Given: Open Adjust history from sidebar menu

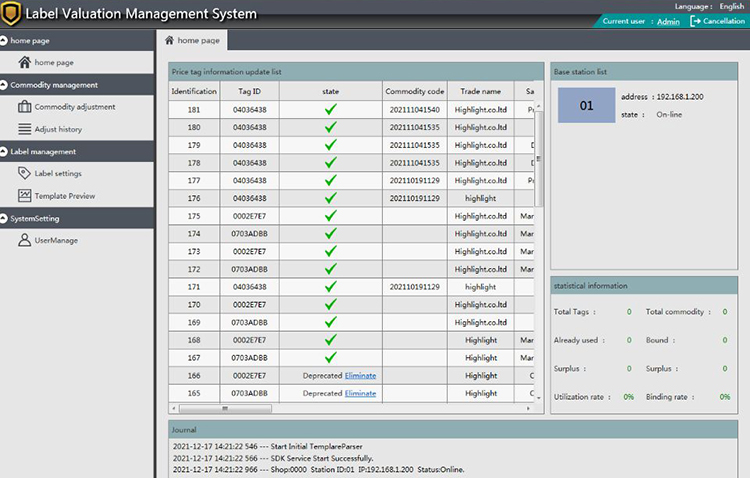Looking at the screenshot, I should pos(58,129).
